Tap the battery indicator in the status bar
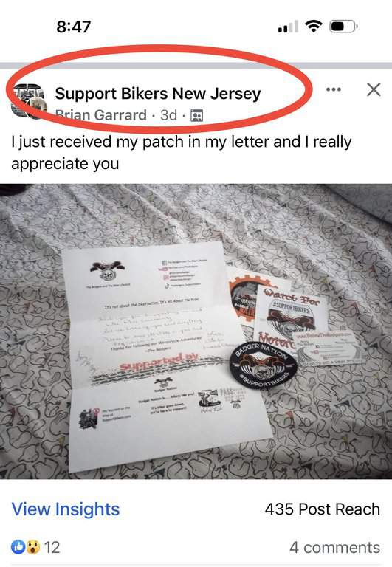The height and width of the screenshot is (567, 392). [x=343, y=27]
